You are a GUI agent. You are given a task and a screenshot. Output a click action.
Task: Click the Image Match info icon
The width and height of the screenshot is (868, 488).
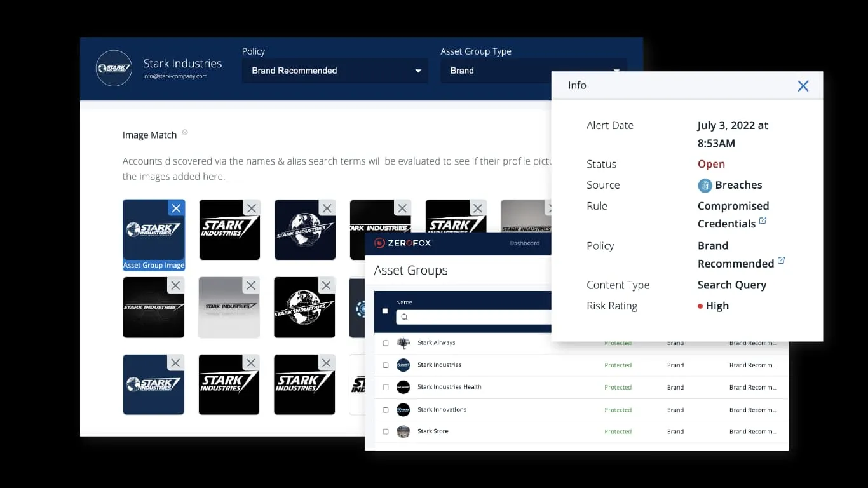coord(185,132)
